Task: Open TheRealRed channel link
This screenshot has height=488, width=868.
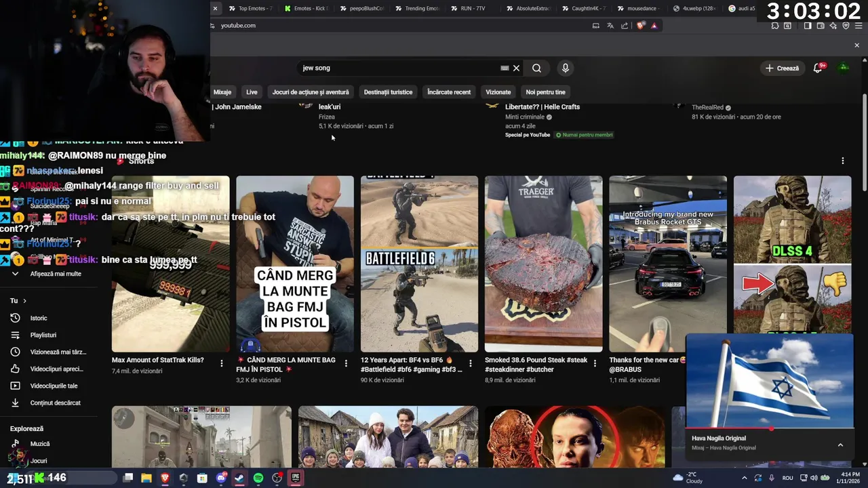Action: pos(707,107)
